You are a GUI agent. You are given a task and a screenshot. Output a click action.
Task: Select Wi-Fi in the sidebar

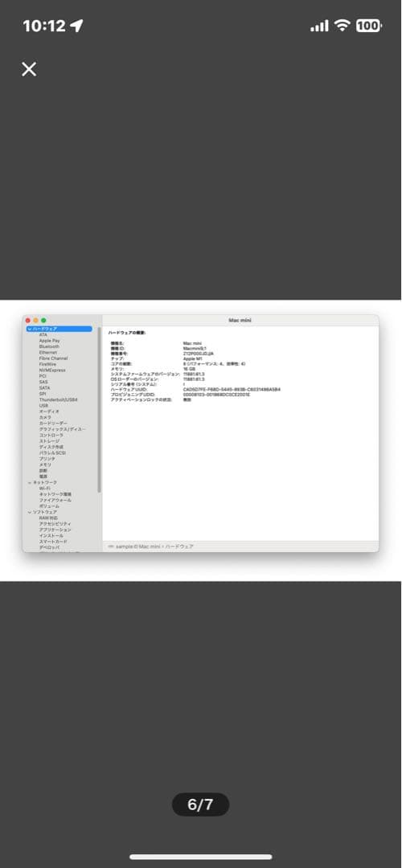pyautogui.click(x=45, y=489)
